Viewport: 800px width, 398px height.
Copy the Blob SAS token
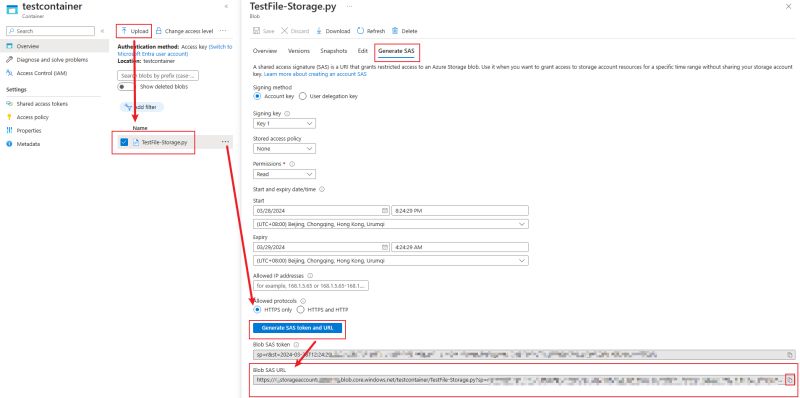pyautogui.click(x=790, y=355)
